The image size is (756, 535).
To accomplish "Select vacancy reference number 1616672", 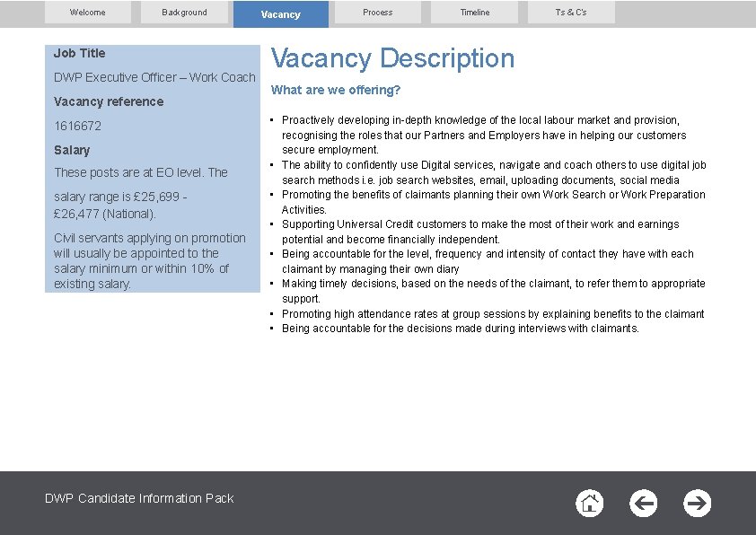I will coord(77,126).
